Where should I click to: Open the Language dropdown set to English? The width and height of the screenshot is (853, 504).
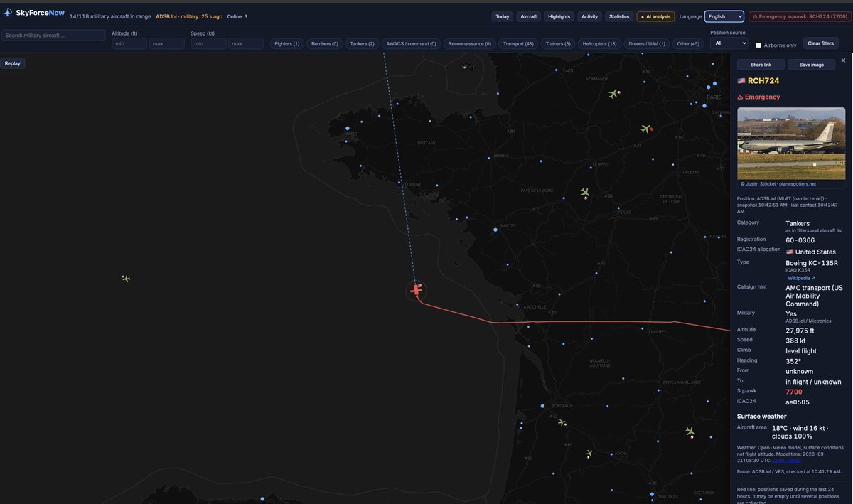coord(724,16)
